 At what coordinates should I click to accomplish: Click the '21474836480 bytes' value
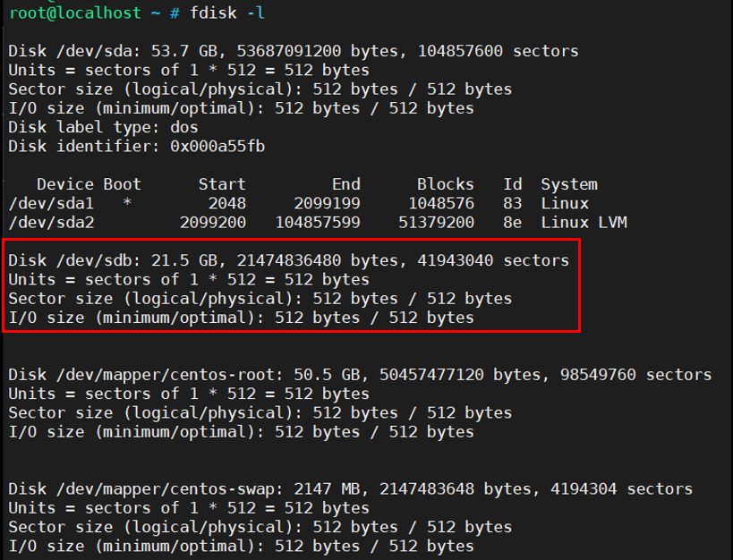(318, 260)
